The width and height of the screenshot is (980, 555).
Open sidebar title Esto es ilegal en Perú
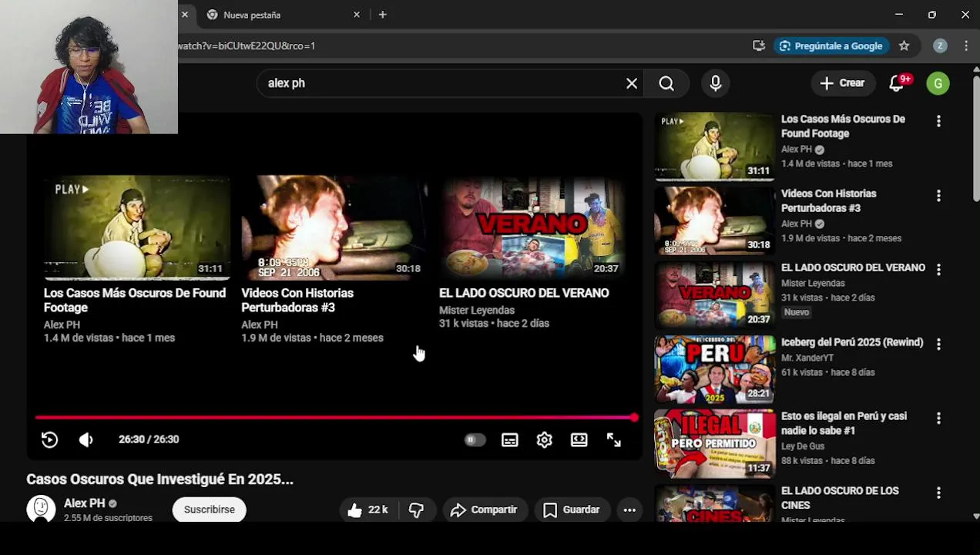coord(844,423)
